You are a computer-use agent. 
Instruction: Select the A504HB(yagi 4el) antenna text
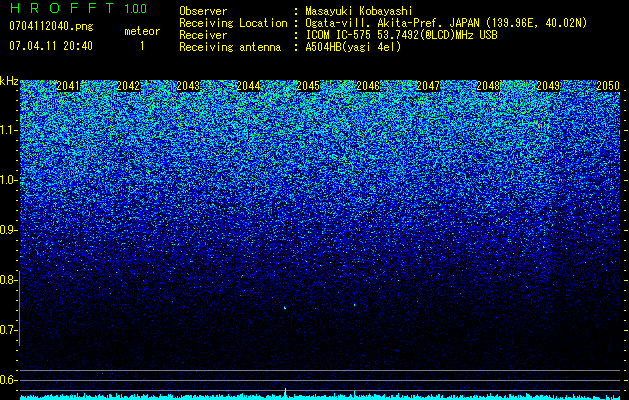[x=353, y=47]
